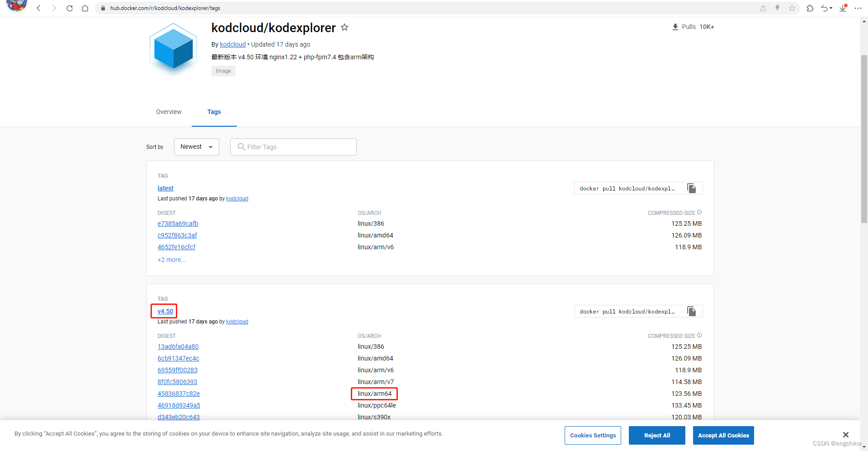The image size is (868, 451).
Task: Click the browser address bar URL
Action: coord(165,8)
